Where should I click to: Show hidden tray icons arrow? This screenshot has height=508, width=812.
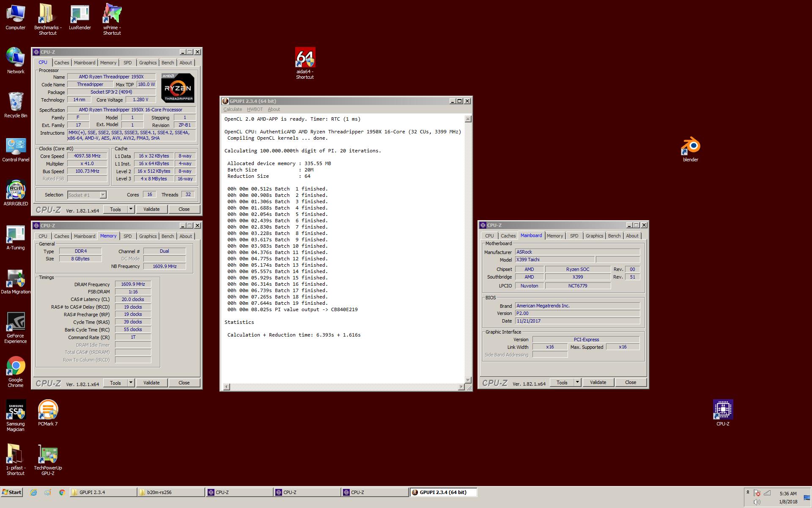(x=748, y=492)
